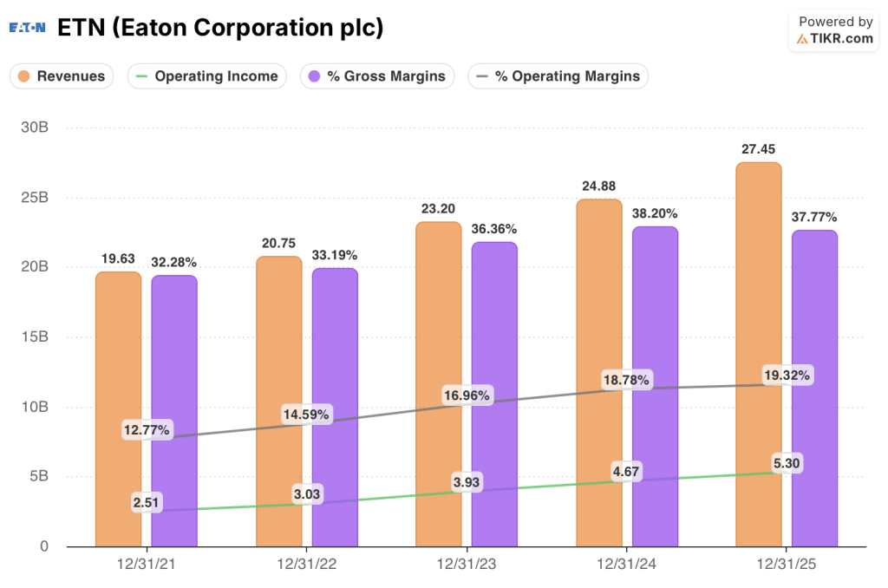
Task: Toggle the % Gross Margins series off
Action: [377, 76]
